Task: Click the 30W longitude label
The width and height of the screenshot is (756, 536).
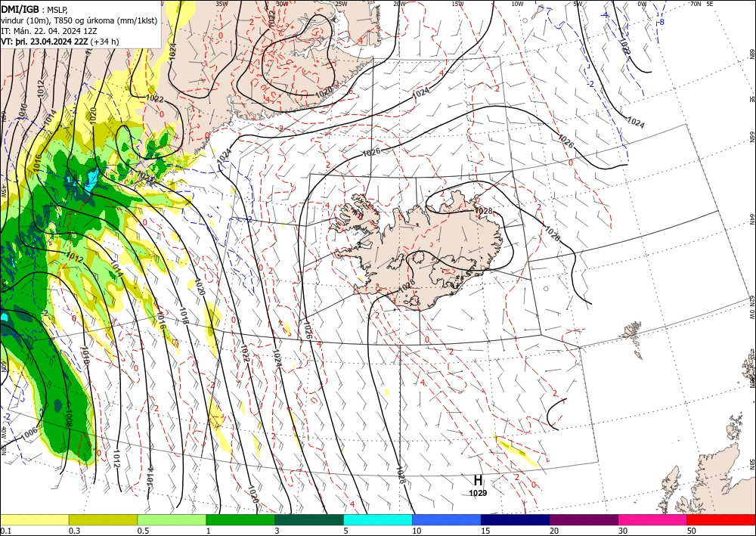Action: pyautogui.click(x=282, y=4)
